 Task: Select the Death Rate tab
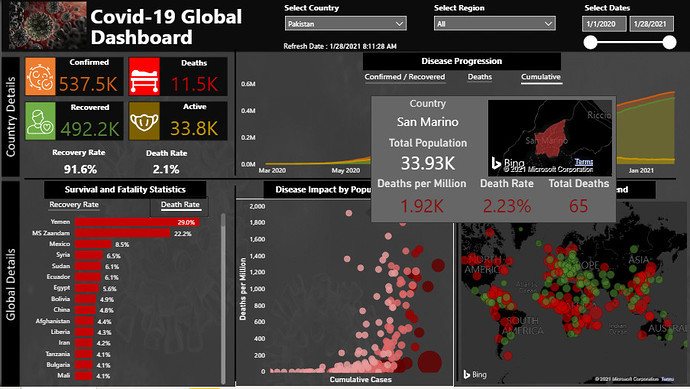click(x=180, y=205)
